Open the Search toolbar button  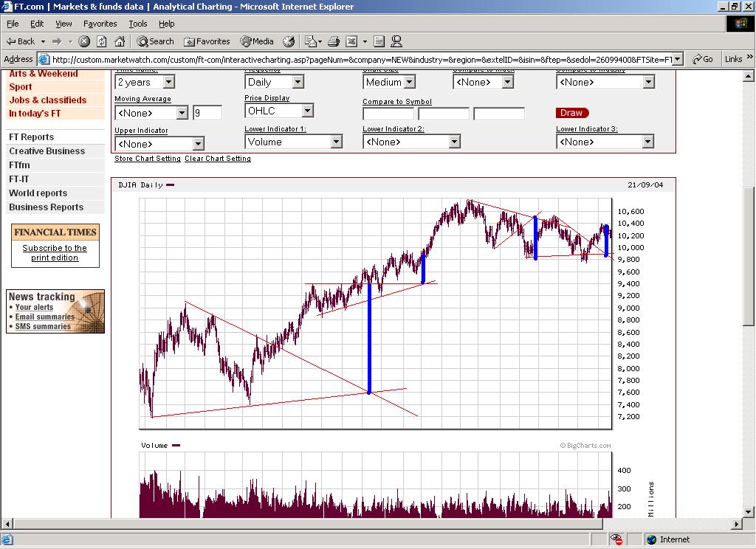(155, 41)
